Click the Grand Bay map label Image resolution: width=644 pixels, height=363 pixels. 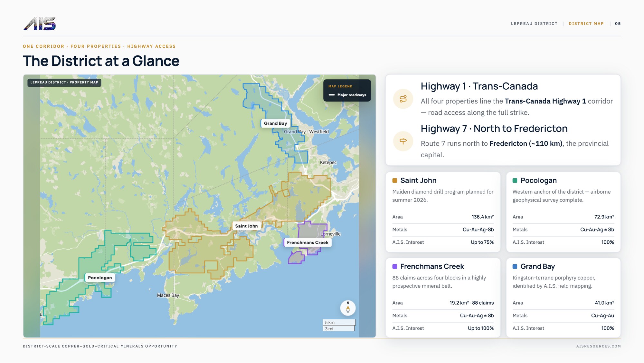275,123
